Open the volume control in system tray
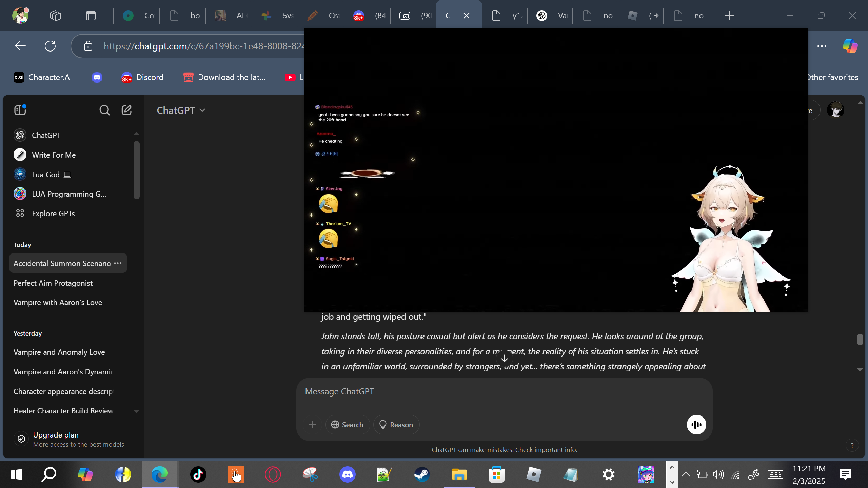Screen dimensions: 868x488 718,474
